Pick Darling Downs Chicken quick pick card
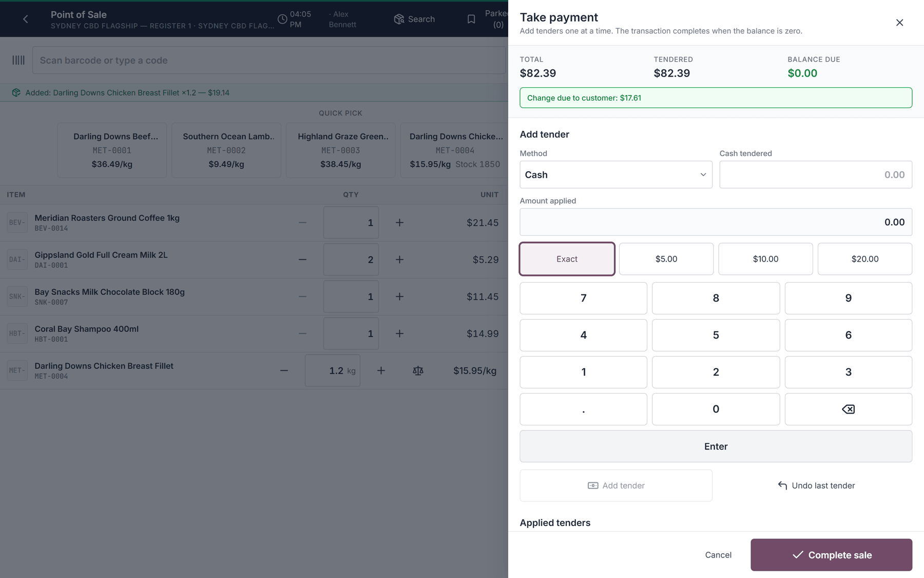This screenshot has height=578, width=924. pos(454,150)
